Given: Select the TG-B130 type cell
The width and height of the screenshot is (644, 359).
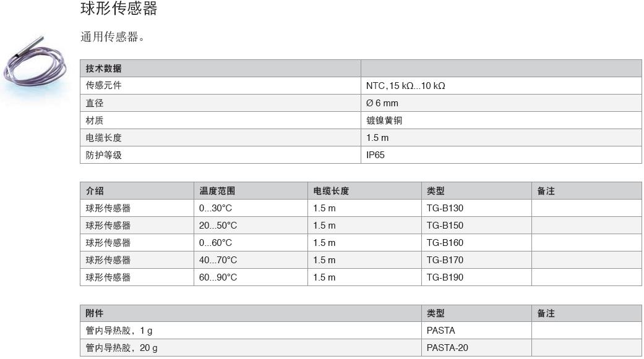Looking at the screenshot, I should tap(444, 208).
